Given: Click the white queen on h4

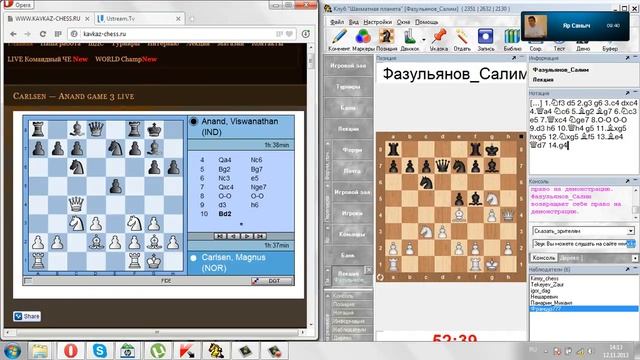Looking at the screenshot, I should (508, 215).
